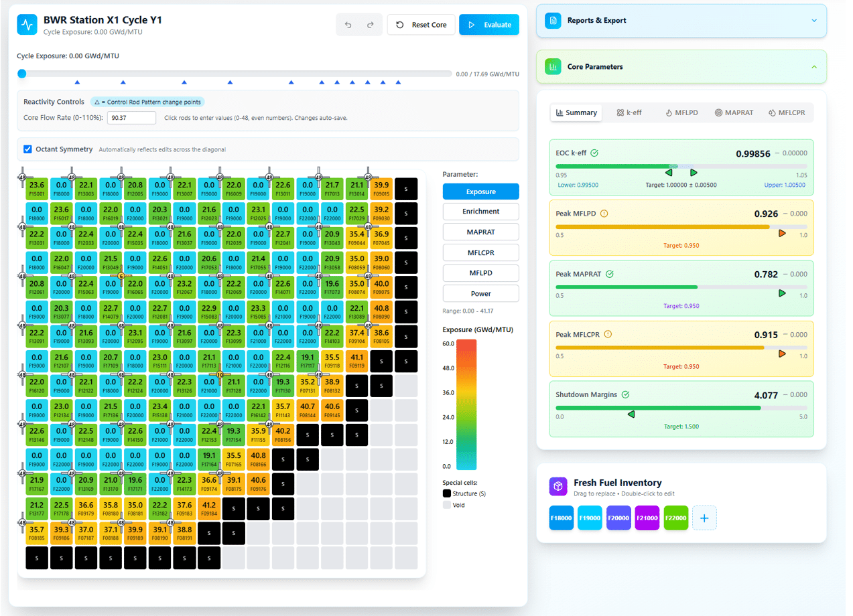Click the Fresh Fuel Inventory cube icon
Viewport: 853px width, 616px height.
click(557, 487)
